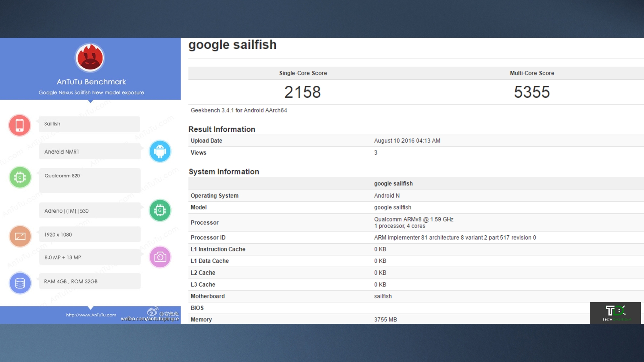The height and width of the screenshot is (362, 644).
Task: Click the Result Information heading
Action: [222, 129]
